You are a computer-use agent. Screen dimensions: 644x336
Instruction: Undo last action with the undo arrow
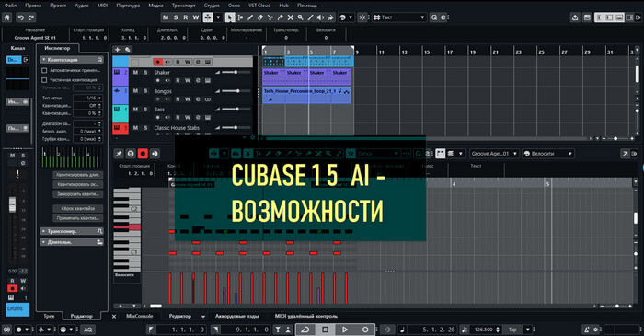point(20,17)
